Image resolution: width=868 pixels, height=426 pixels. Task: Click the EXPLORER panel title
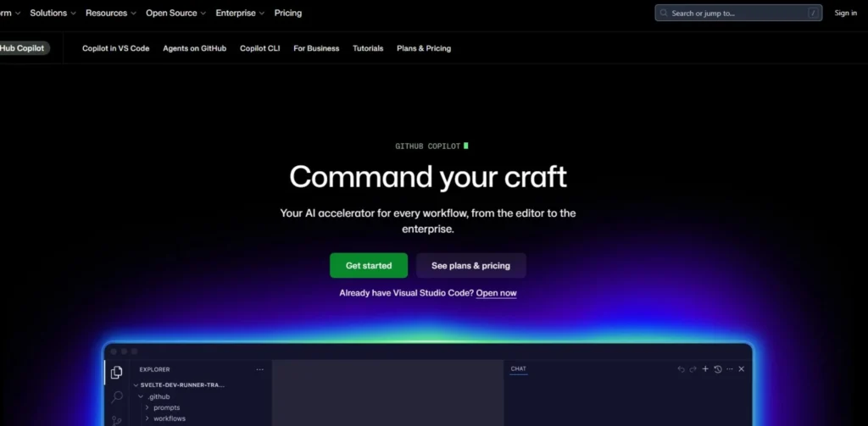pos(154,369)
